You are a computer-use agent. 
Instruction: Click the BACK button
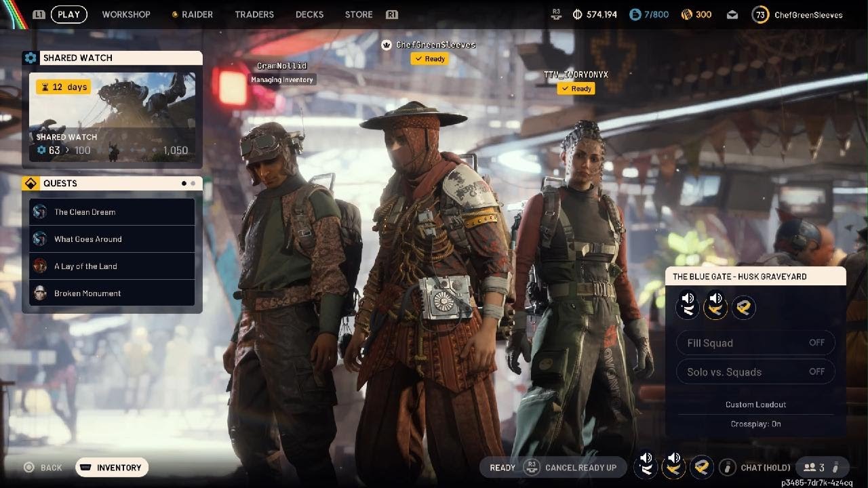(x=43, y=468)
